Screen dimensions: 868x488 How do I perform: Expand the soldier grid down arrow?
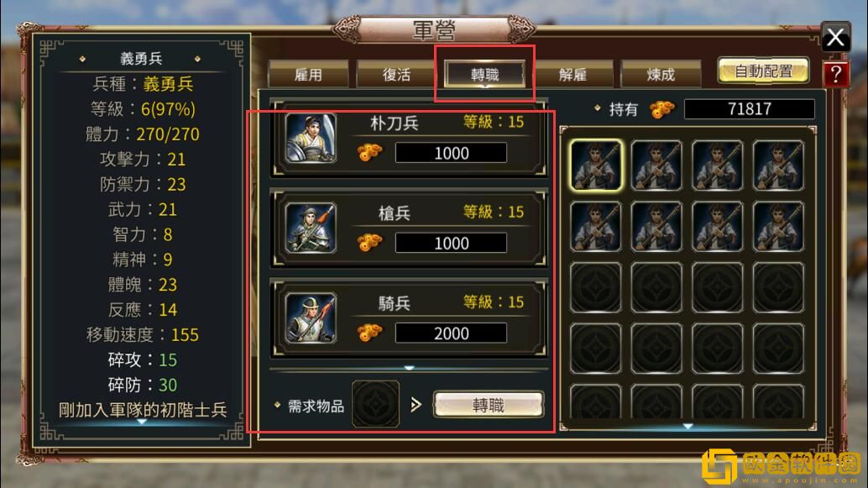pos(688,426)
